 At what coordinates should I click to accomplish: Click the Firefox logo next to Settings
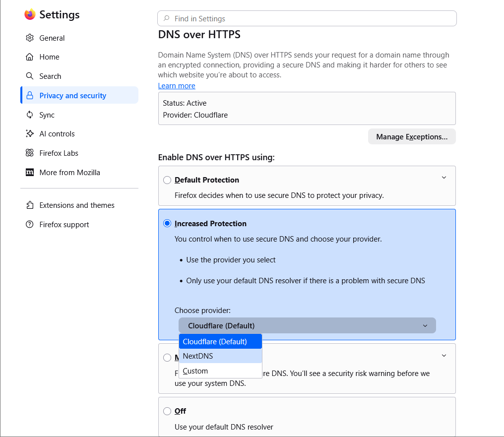30,14
